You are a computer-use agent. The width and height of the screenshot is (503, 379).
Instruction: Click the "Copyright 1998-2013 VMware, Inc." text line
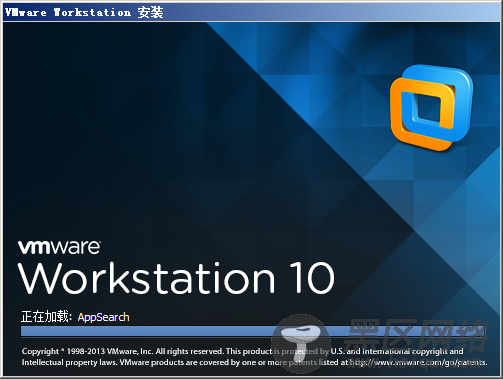(x=243, y=351)
